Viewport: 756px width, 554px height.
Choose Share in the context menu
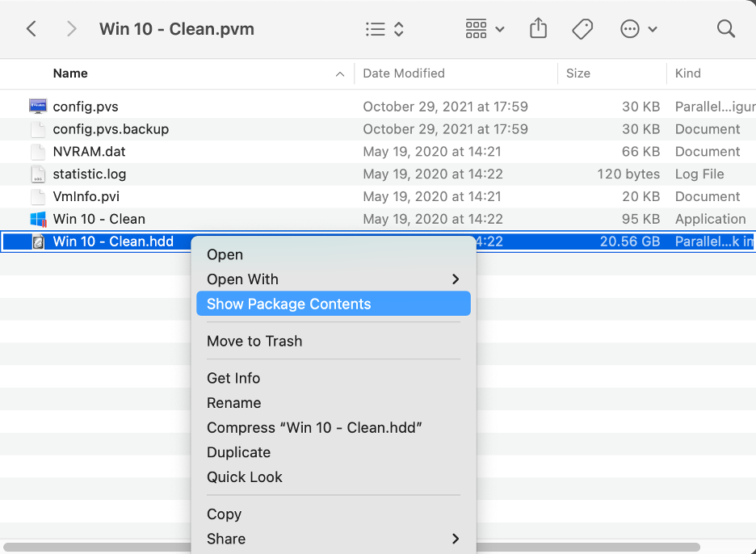pyautogui.click(x=226, y=539)
